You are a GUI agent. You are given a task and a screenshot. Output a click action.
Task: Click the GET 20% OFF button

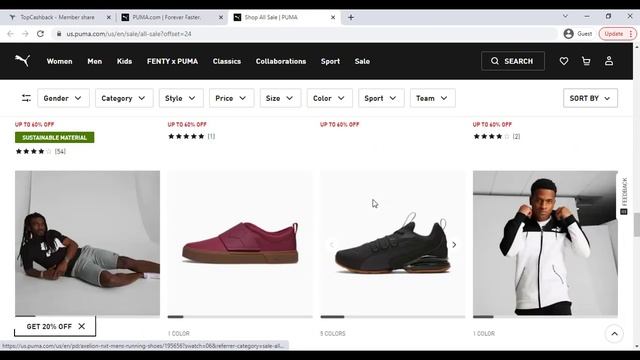[x=49, y=326]
